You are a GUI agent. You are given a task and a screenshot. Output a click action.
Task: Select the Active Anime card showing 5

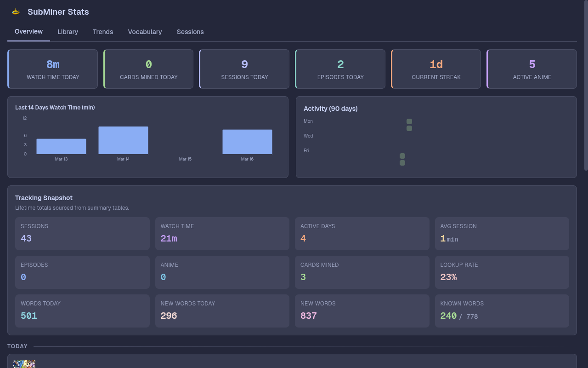[531, 69]
